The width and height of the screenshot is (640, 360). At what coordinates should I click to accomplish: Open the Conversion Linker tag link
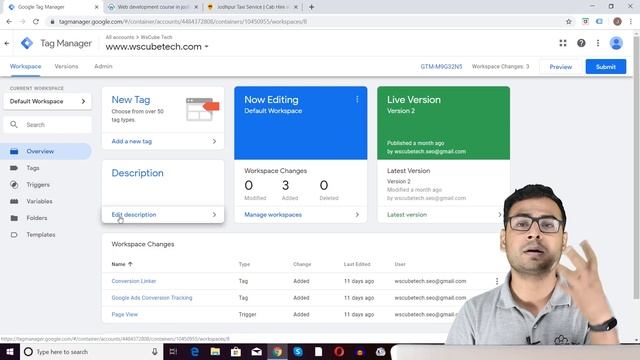pos(134,281)
